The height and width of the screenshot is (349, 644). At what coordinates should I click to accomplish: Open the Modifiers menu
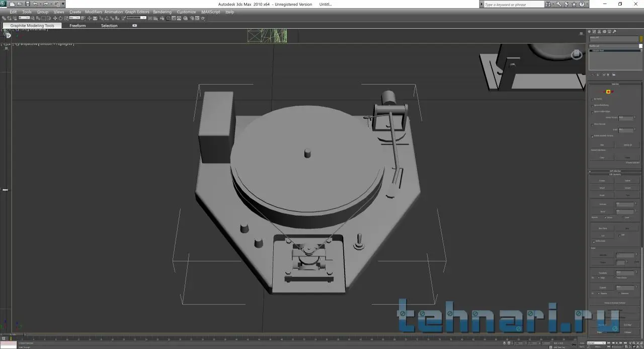point(94,12)
